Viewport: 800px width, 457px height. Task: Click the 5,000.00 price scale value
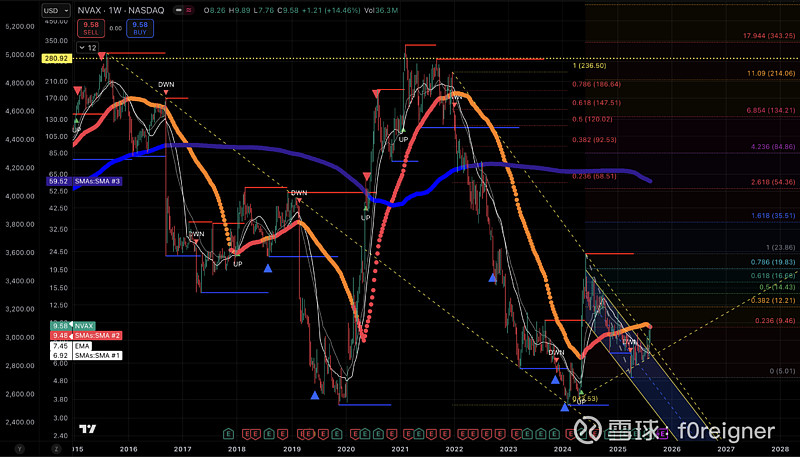(x=19, y=55)
